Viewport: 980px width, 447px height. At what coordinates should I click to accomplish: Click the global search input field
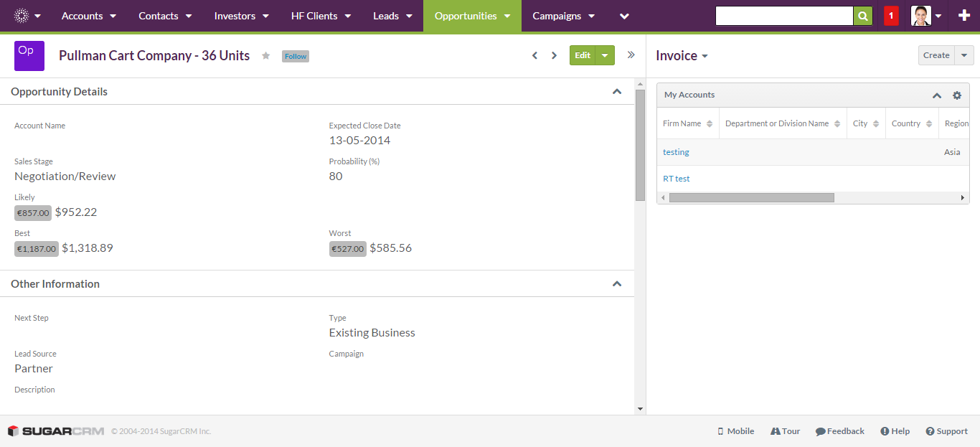tap(784, 16)
